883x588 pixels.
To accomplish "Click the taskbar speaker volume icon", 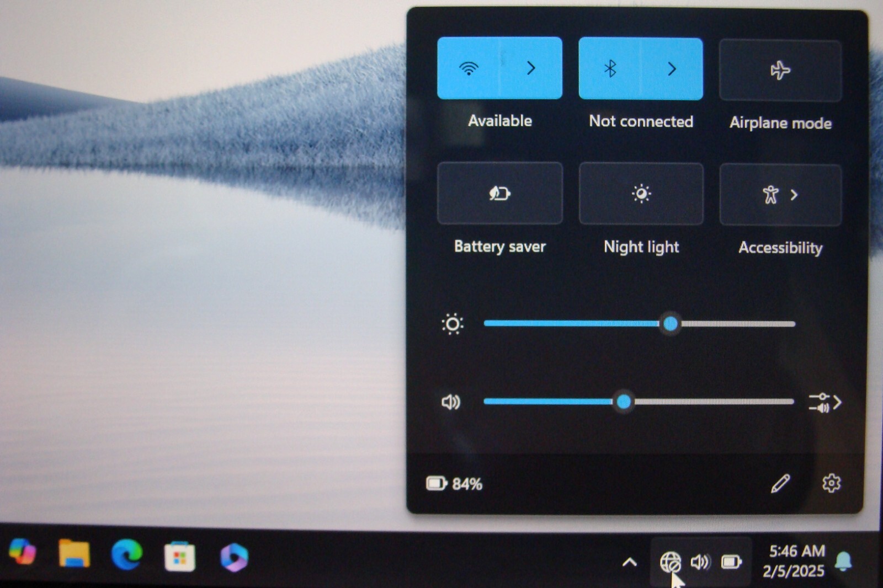I will [700, 562].
